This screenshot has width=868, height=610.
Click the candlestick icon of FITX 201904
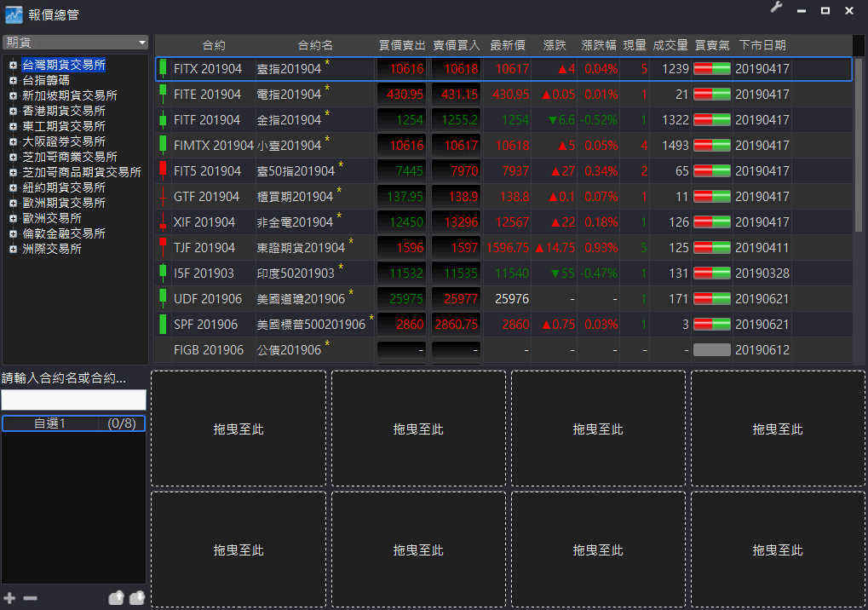coord(163,69)
